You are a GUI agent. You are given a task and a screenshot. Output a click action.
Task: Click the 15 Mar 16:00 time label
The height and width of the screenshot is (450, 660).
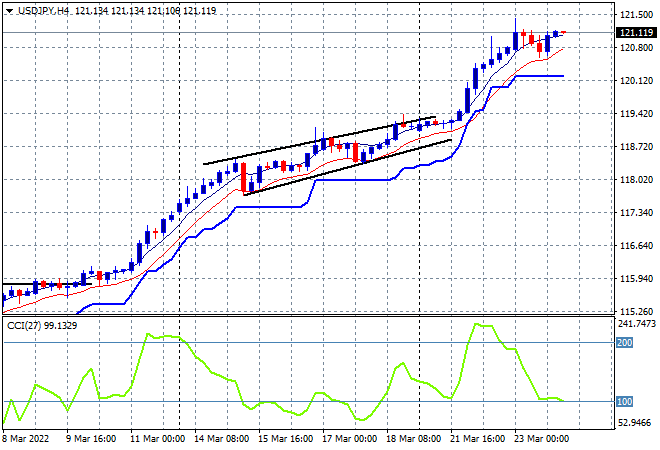[285, 439]
